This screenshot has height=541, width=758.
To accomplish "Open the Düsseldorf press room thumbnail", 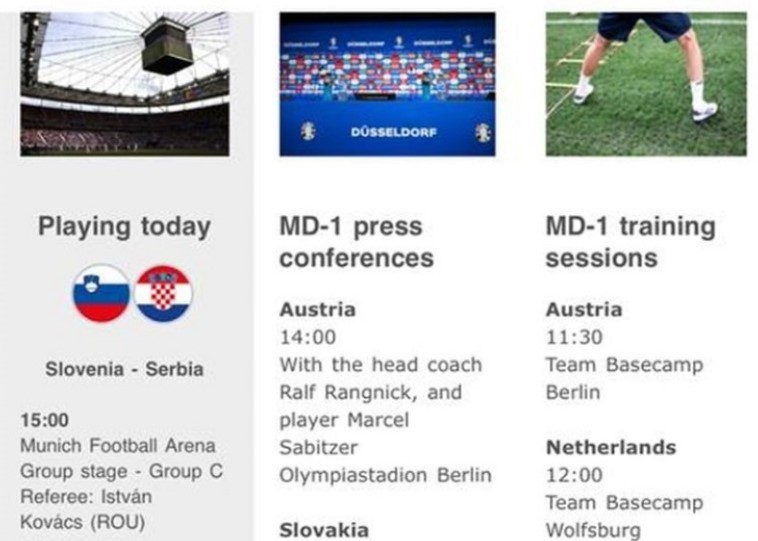I will click(387, 84).
